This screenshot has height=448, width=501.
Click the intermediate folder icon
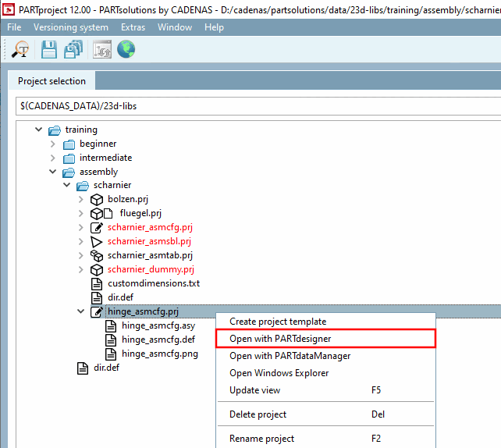click(69, 158)
